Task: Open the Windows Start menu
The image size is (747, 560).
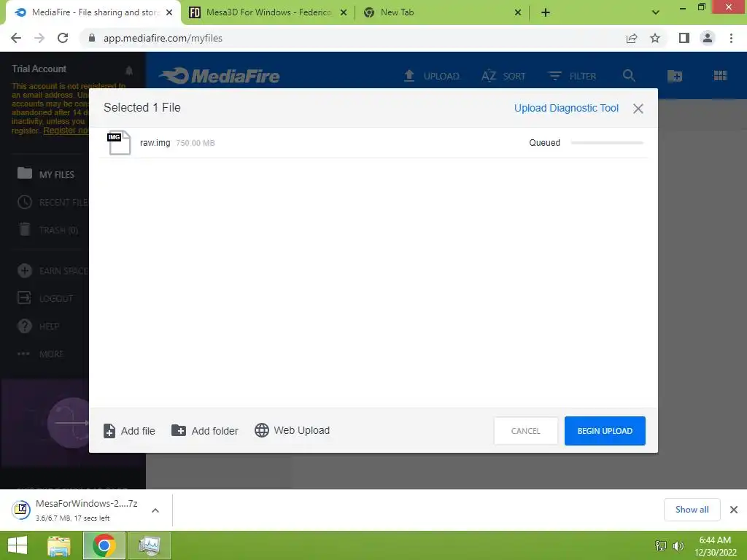Action: pos(18,545)
